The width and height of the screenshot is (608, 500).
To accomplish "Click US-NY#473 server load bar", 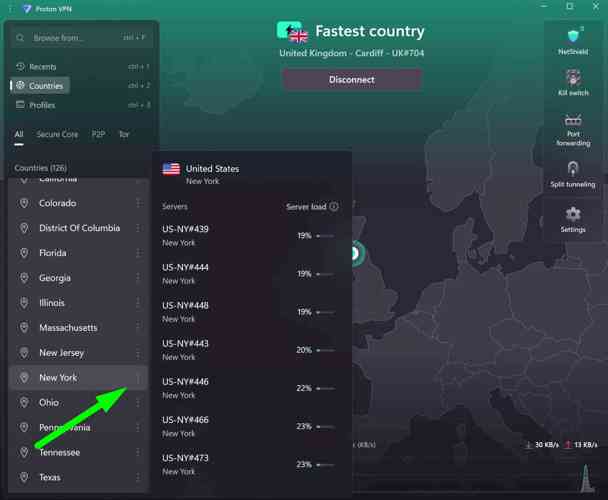I will click(x=325, y=465).
